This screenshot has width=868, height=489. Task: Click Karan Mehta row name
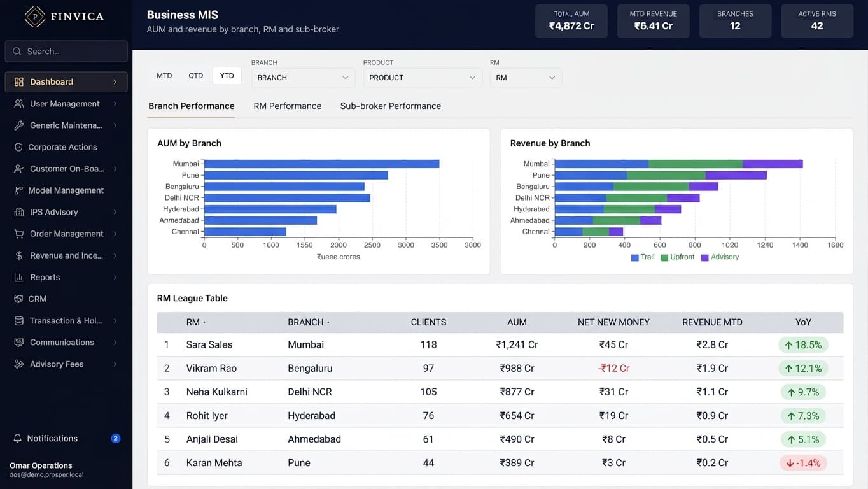click(x=214, y=463)
